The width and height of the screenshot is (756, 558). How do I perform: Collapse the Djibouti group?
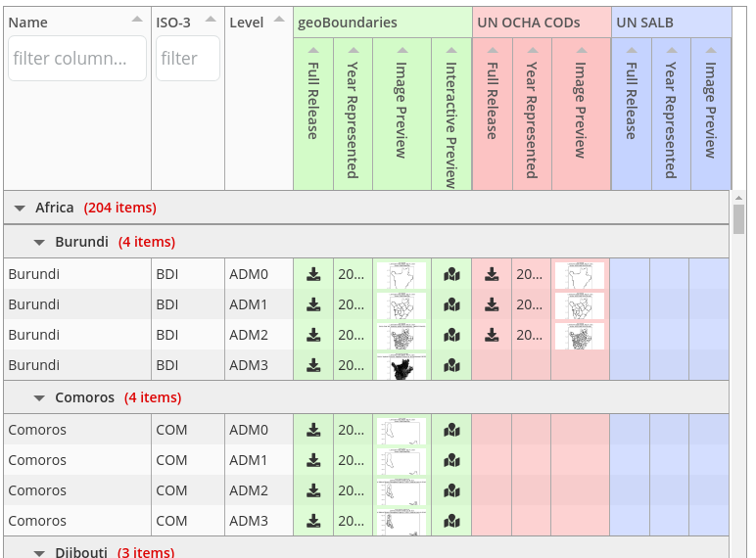click(x=39, y=553)
